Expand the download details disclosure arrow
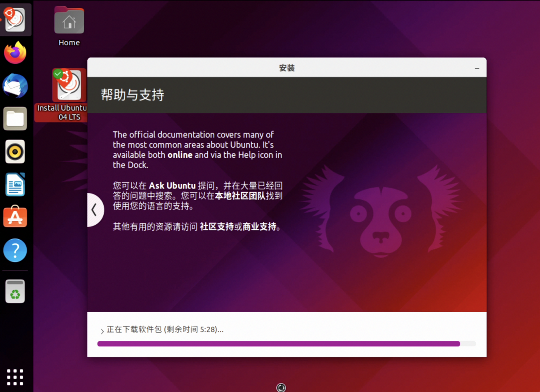The image size is (540, 392). click(x=102, y=331)
